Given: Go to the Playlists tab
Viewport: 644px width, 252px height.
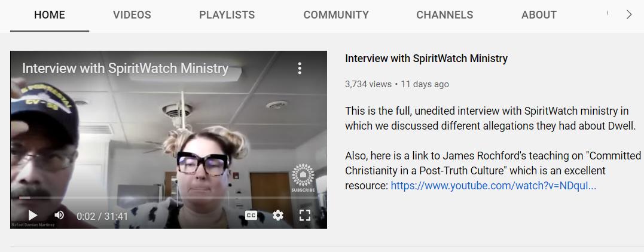Looking at the screenshot, I should [x=227, y=15].
